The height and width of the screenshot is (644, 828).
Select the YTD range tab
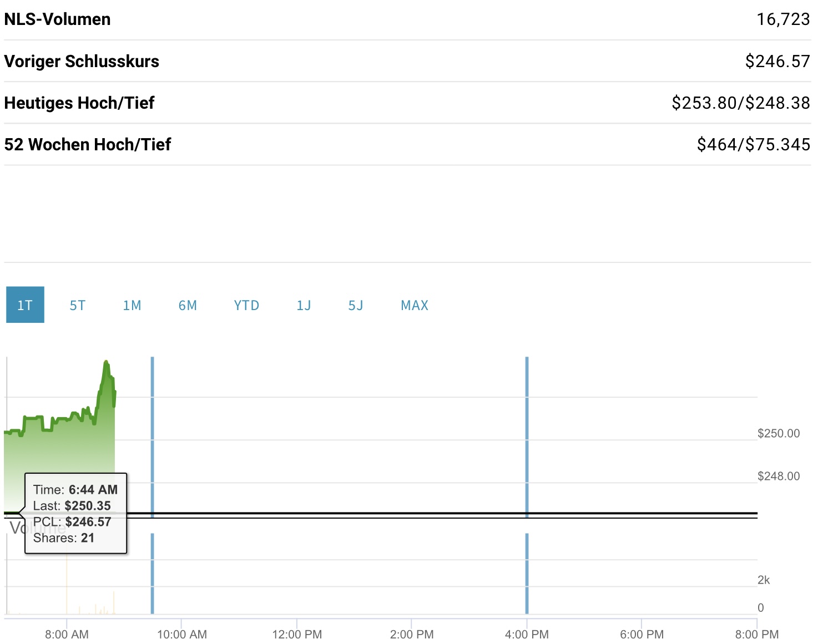246,305
